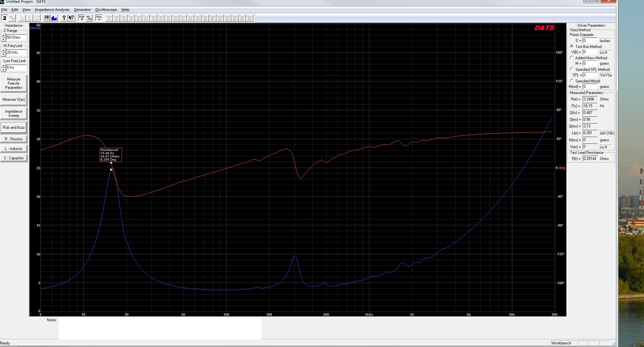The width and height of the screenshot is (644, 347).
Task: Click the R - Resistor button
Action: tap(14, 139)
